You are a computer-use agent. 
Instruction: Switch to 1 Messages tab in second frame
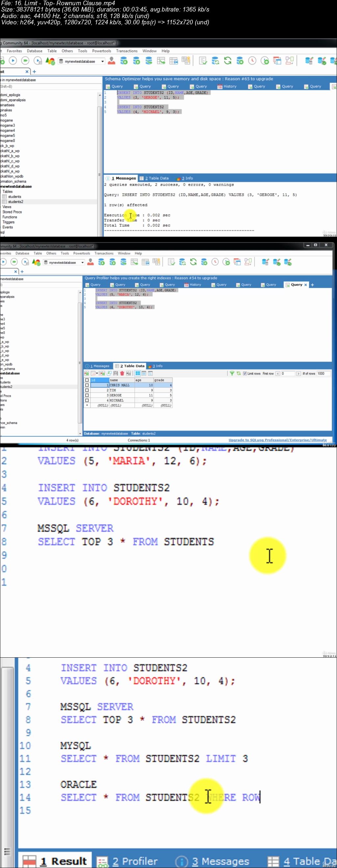(97, 366)
